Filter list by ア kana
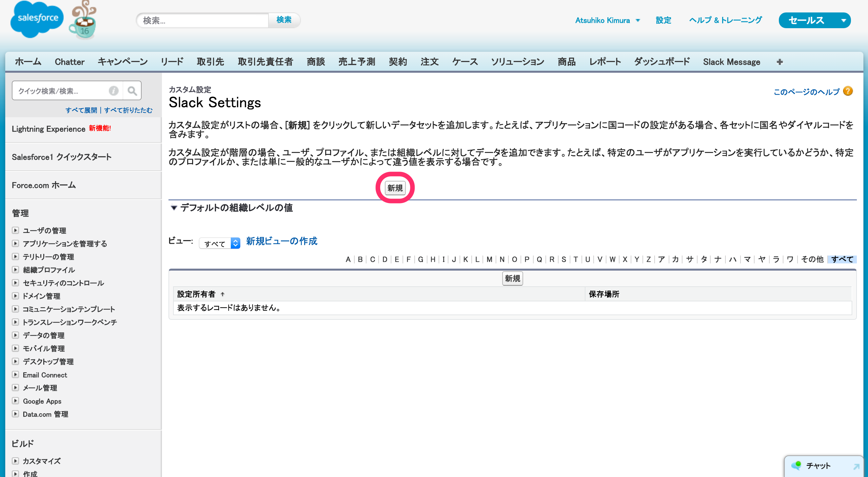 coord(661,259)
